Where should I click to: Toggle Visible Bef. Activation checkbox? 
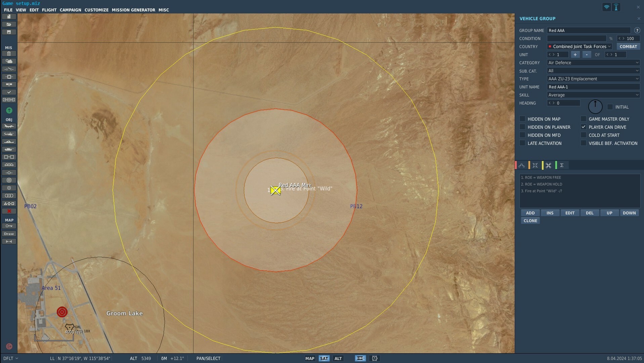(x=584, y=143)
